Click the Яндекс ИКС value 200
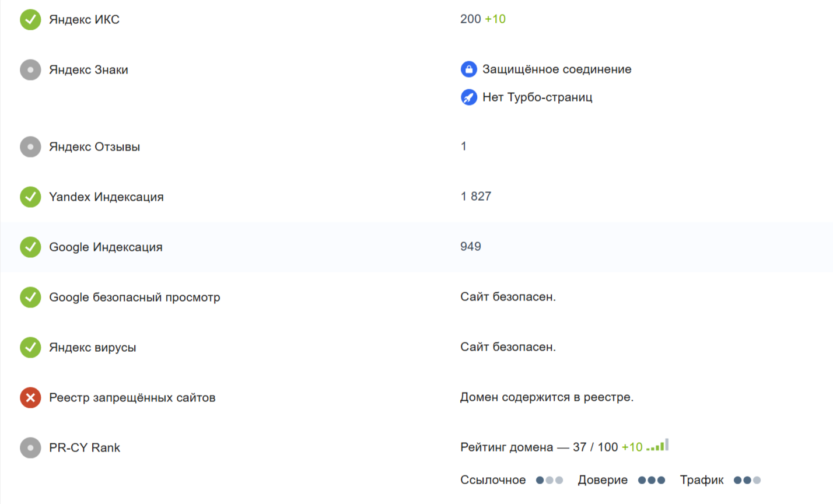Image resolution: width=833 pixels, height=504 pixels. [x=470, y=19]
